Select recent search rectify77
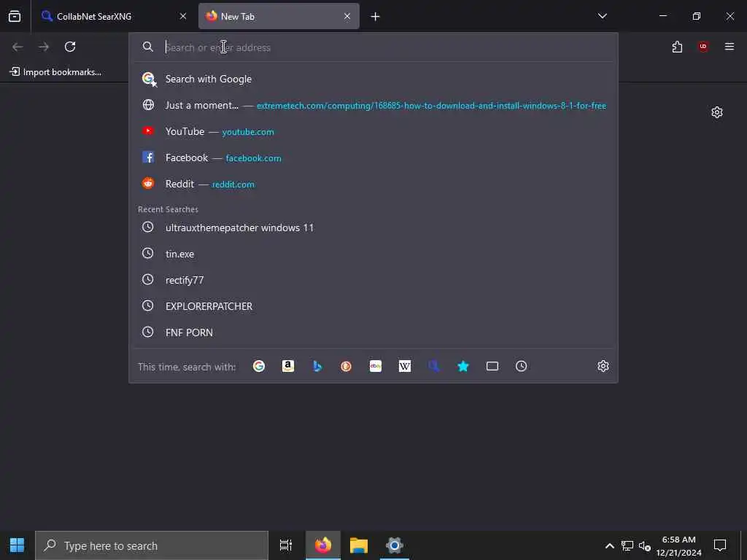747x560 pixels. tap(373, 280)
